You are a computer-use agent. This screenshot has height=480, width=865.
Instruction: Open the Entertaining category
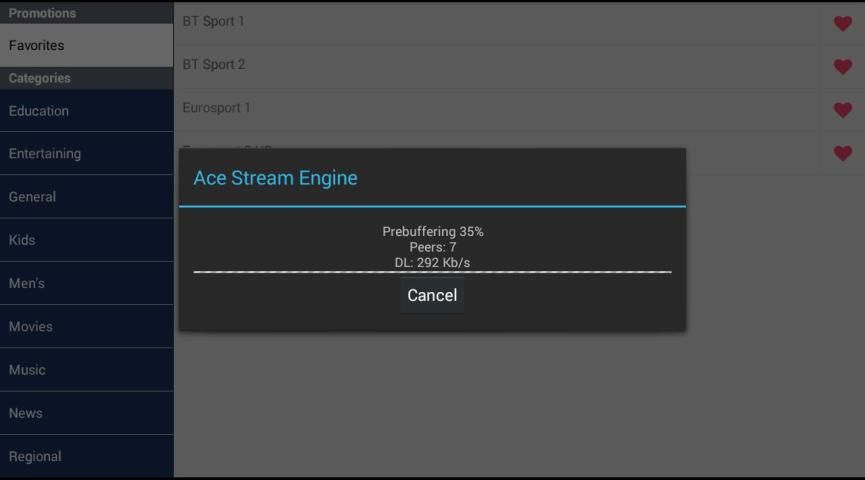(x=86, y=154)
